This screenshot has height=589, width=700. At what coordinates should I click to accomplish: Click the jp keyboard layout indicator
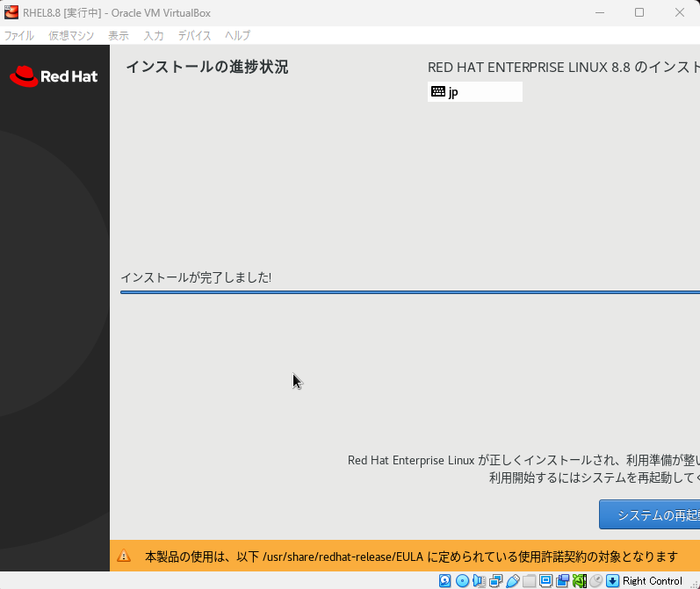click(475, 91)
